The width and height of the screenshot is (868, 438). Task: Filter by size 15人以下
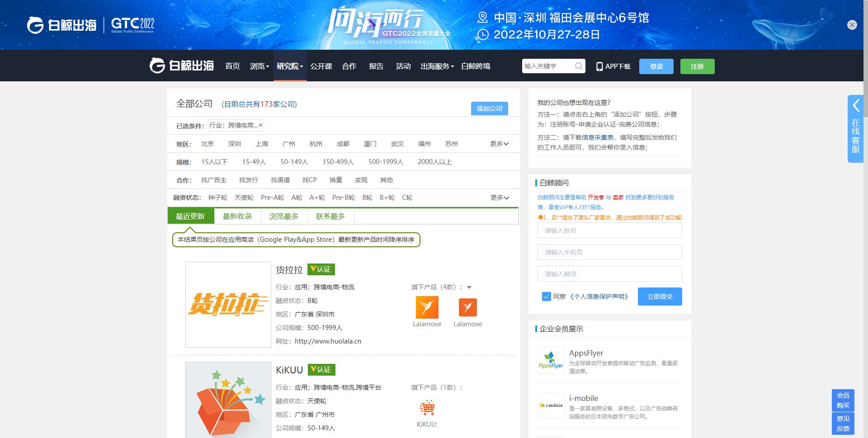point(214,162)
